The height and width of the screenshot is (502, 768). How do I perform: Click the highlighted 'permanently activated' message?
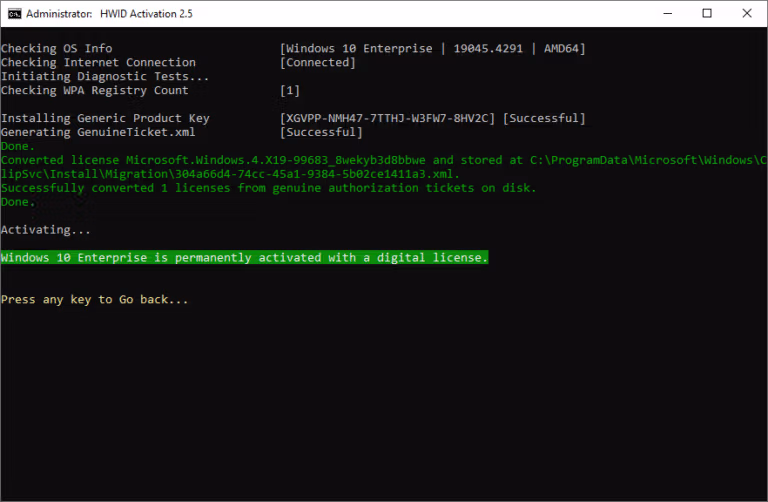click(x=244, y=258)
